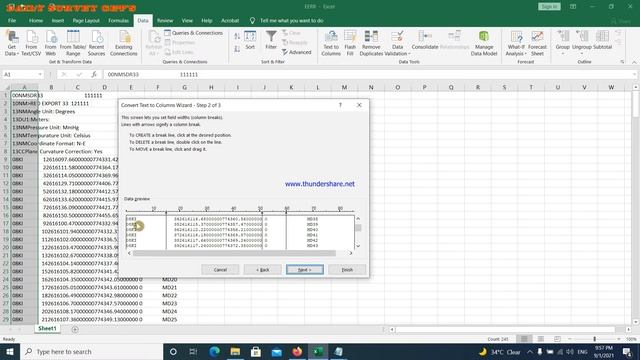Viewport: 640px width, 360px height.
Task: Collapse the ribbon with the chevron
Action: point(634,62)
